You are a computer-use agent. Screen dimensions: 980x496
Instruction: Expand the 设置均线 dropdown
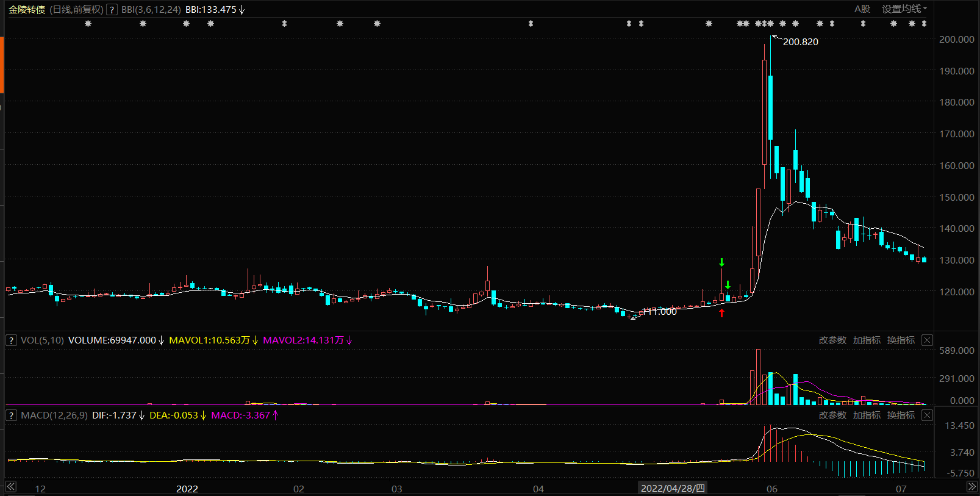pos(904,9)
